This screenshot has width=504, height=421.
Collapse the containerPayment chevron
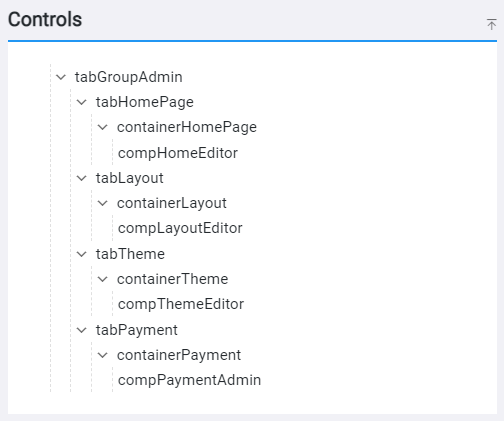(x=103, y=355)
